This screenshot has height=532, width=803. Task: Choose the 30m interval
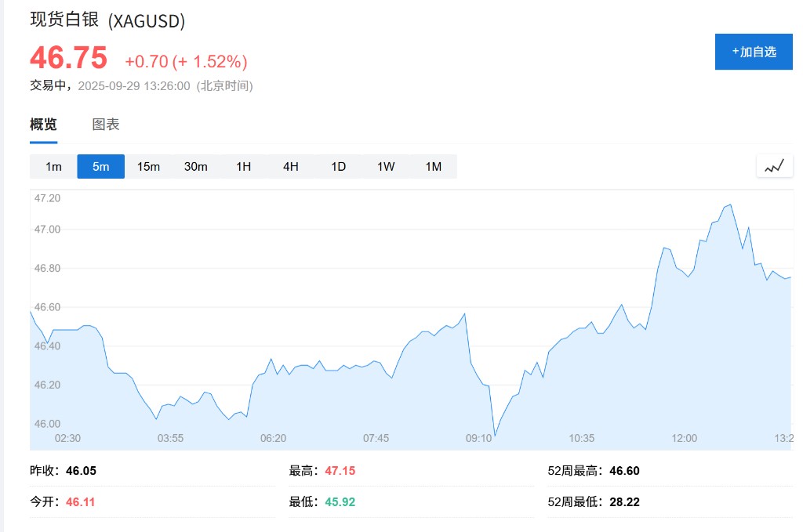pyautogui.click(x=196, y=167)
